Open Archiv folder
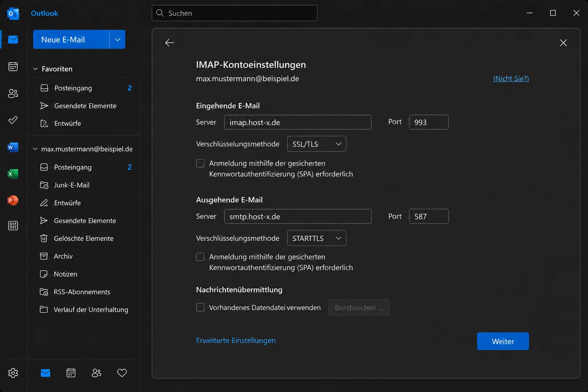Viewport: 588px width, 392px height. tap(84, 256)
